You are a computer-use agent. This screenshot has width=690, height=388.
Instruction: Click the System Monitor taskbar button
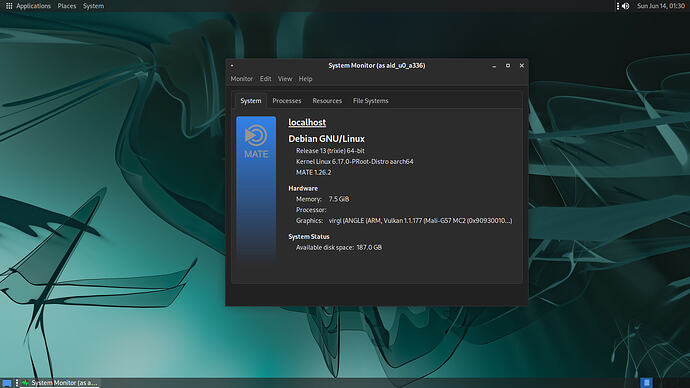60,383
